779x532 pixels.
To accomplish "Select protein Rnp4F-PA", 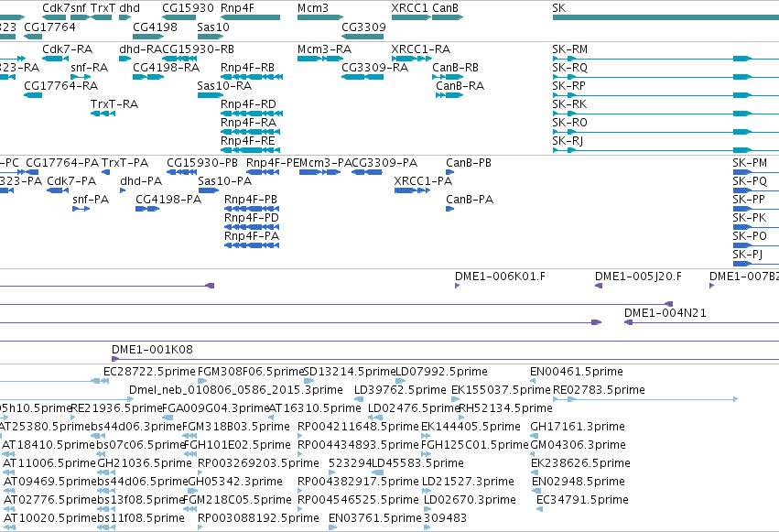I will coord(252,236).
